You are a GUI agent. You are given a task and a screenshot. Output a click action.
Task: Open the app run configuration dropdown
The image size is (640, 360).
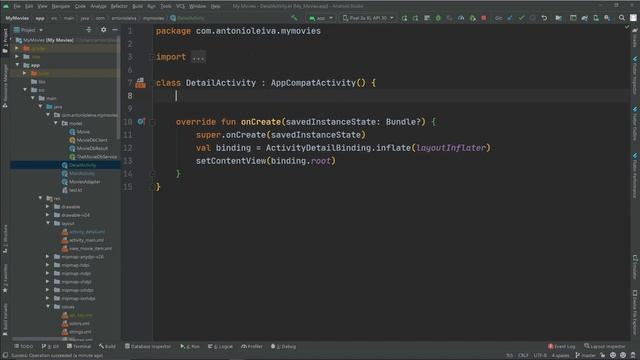[321, 18]
